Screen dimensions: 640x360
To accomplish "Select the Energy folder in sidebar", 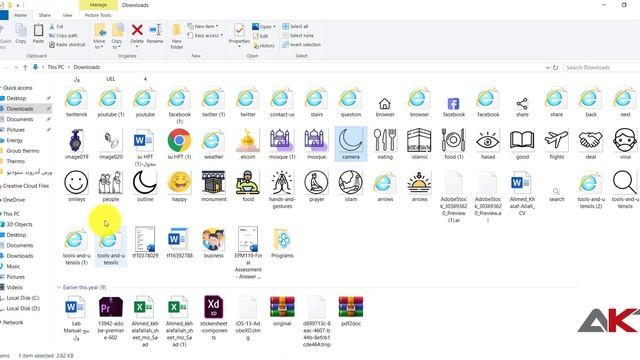I will click(15, 140).
